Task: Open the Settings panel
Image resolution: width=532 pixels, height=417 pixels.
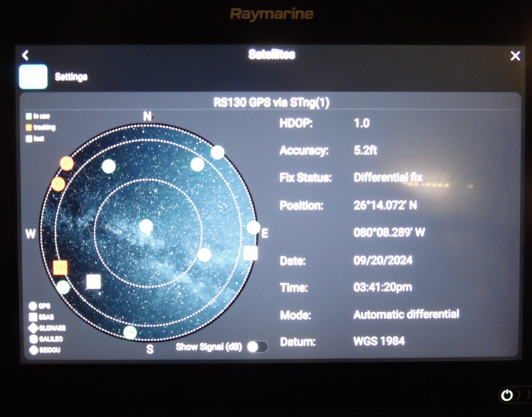Action: (33, 76)
